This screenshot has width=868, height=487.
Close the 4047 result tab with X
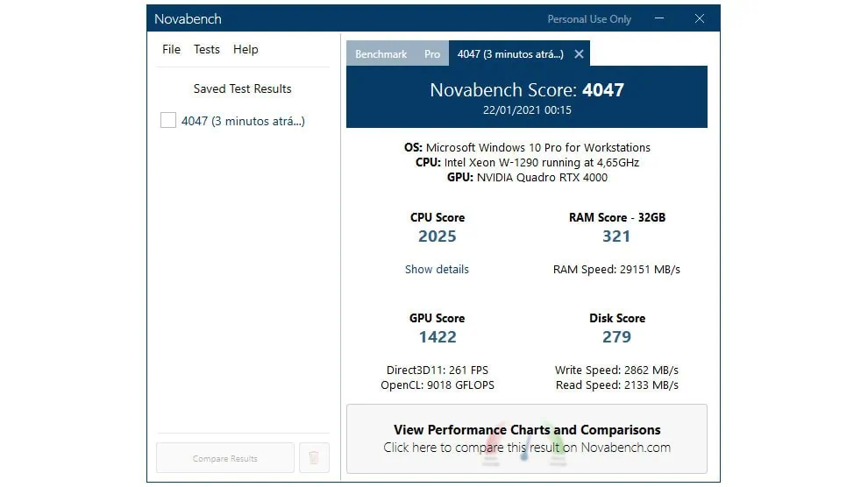click(579, 54)
